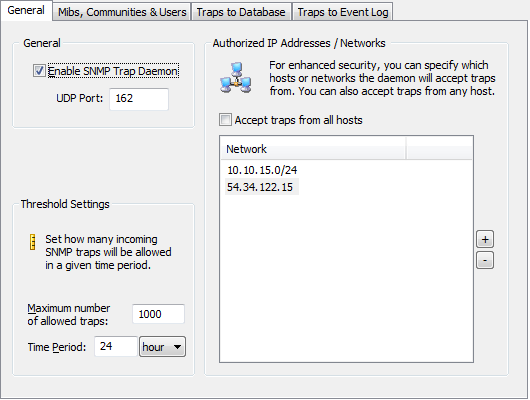
Task: Switch to Mibs, Communities & Users tab
Action: click(x=122, y=12)
